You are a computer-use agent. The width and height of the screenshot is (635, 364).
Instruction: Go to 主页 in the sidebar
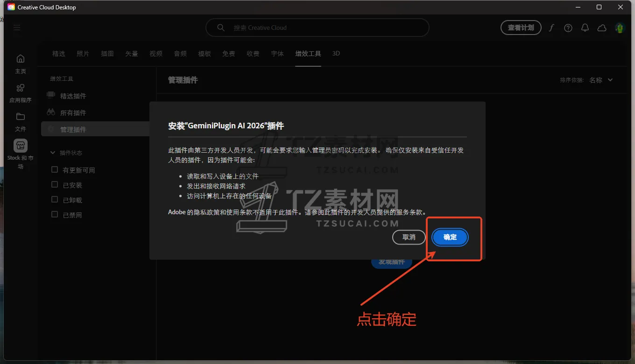[x=21, y=64]
